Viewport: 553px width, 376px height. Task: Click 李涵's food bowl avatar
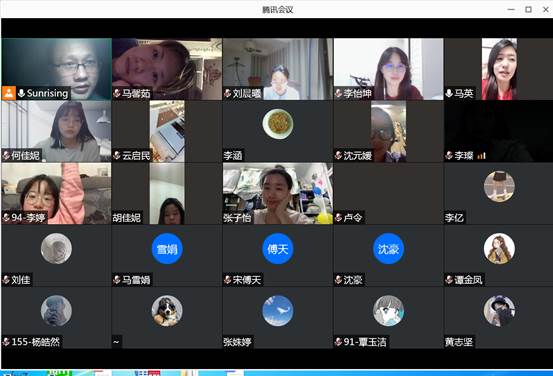(x=278, y=124)
